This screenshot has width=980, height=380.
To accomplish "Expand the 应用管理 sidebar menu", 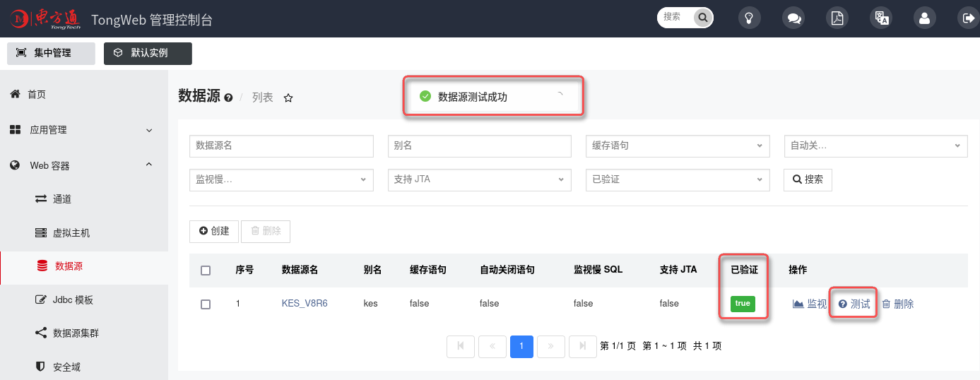I will pyautogui.click(x=84, y=130).
